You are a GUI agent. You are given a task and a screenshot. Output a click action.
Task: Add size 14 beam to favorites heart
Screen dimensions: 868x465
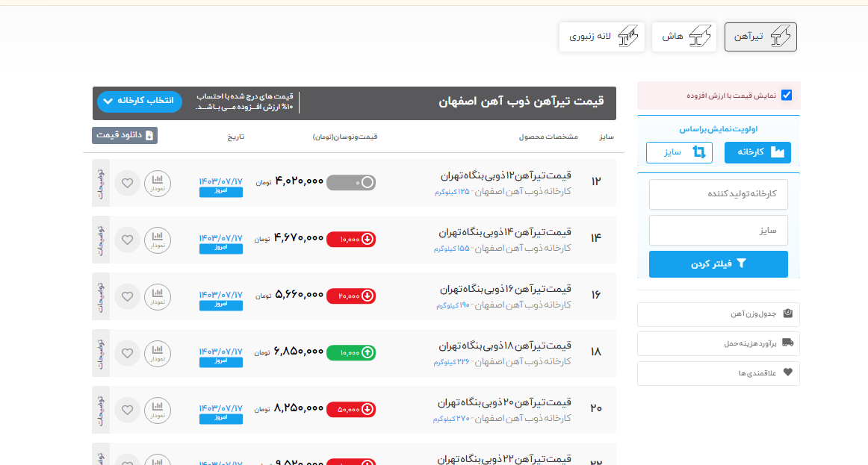click(x=127, y=240)
